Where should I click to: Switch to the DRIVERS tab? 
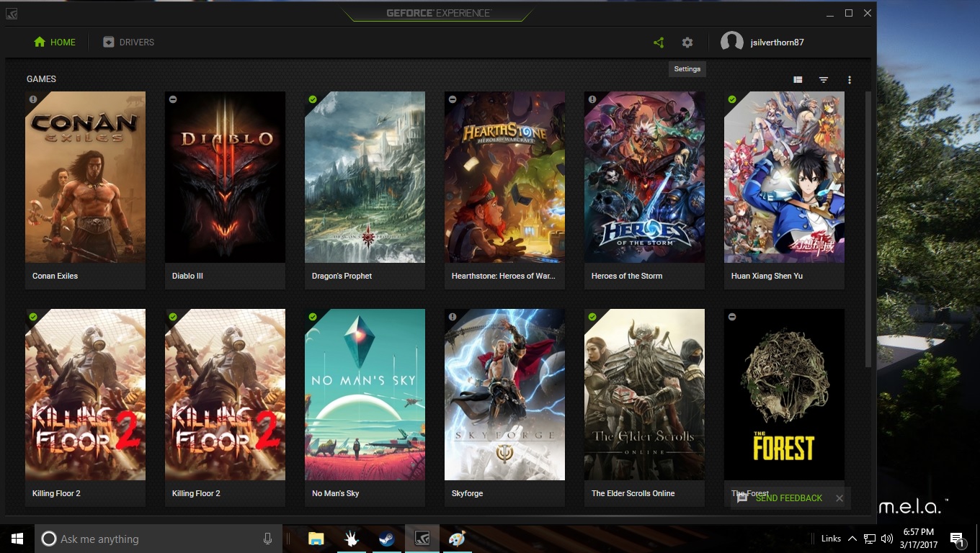pos(128,42)
